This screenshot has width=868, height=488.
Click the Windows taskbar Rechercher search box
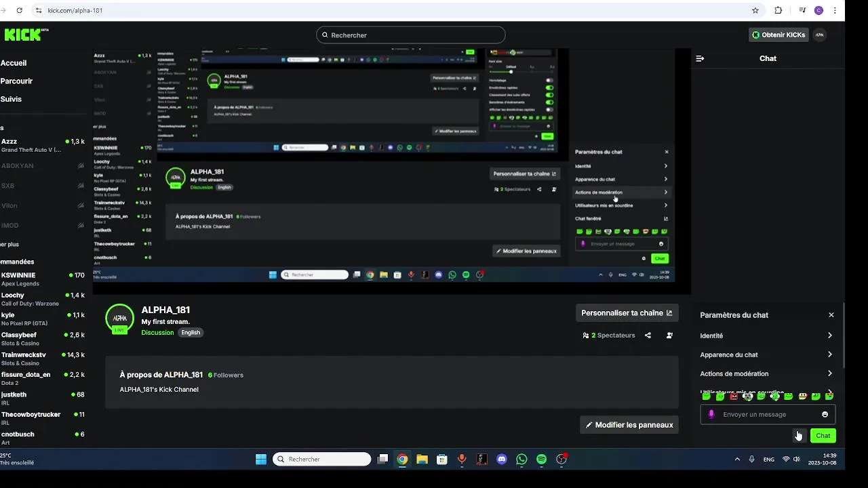point(321,459)
